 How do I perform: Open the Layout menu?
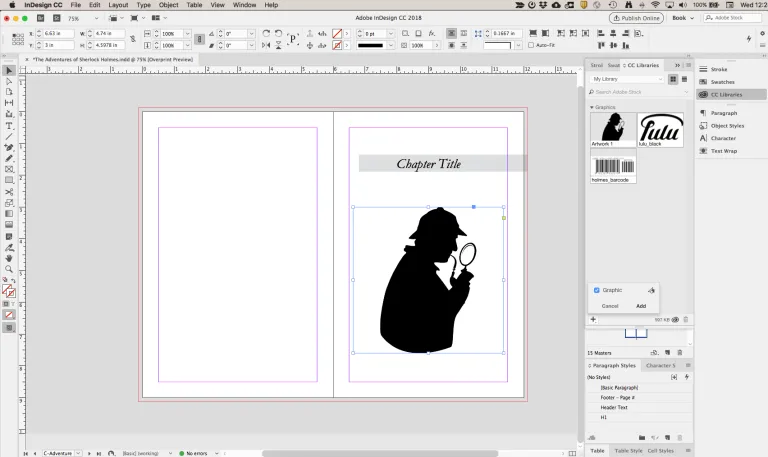[x=118, y=5]
